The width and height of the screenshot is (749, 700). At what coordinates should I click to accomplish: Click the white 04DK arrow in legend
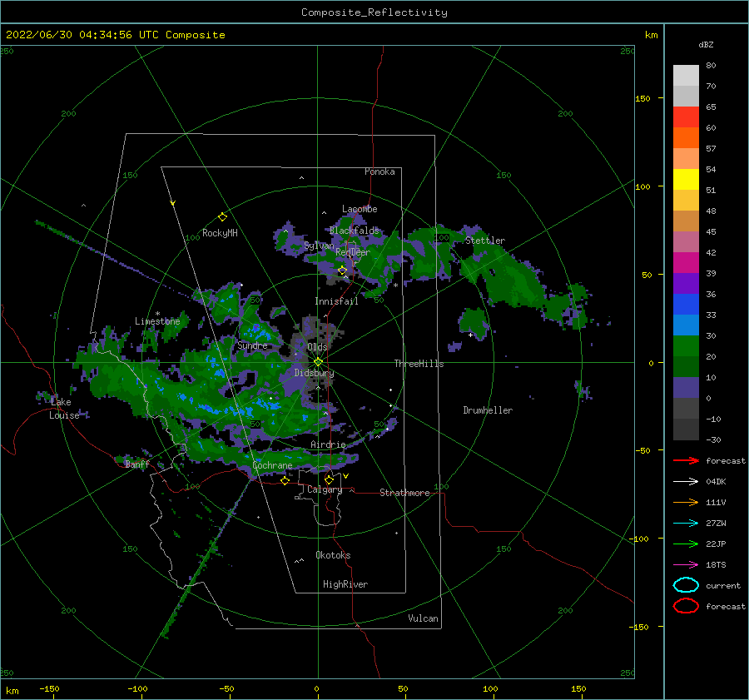(686, 482)
